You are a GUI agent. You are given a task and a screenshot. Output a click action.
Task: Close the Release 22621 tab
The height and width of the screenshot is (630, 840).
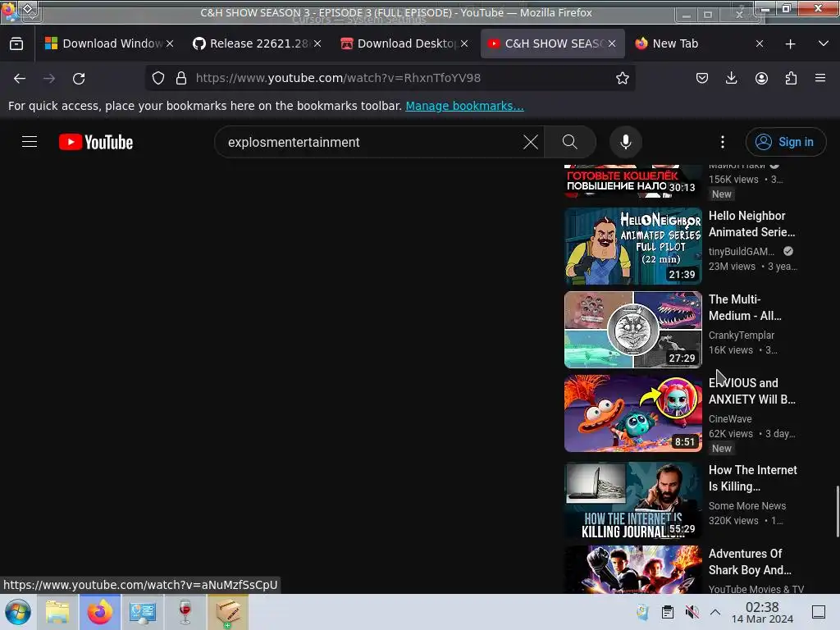tap(317, 44)
